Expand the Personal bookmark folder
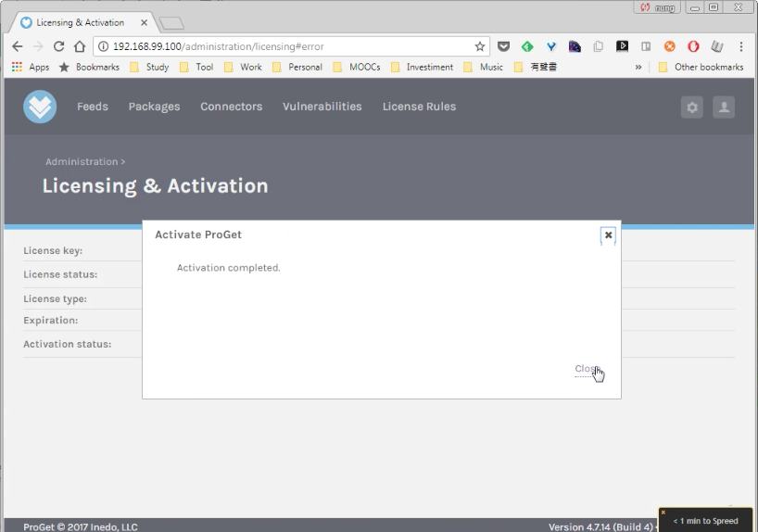The image size is (758, 532). point(297,68)
